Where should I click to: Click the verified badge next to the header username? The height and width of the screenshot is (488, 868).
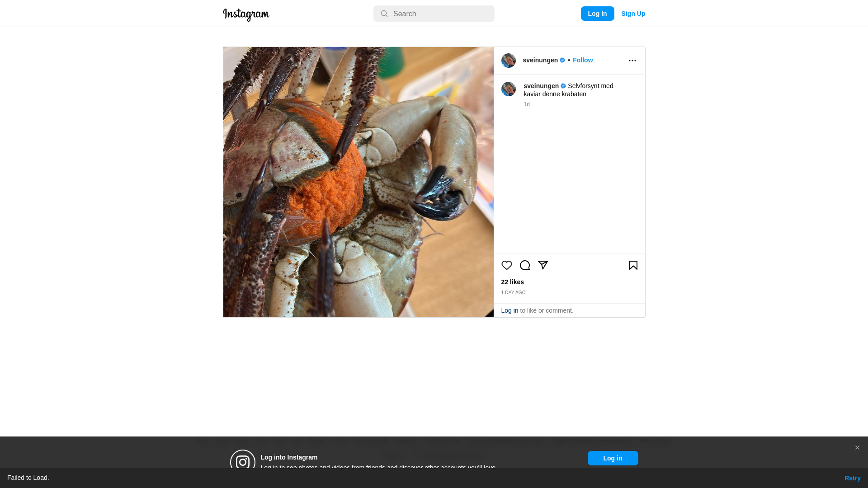(562, 60)
